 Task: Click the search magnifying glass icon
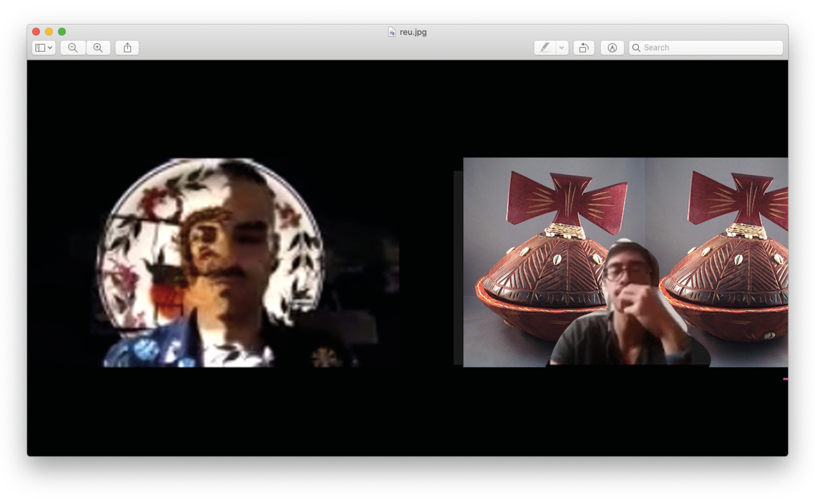[x=636, y=48]
